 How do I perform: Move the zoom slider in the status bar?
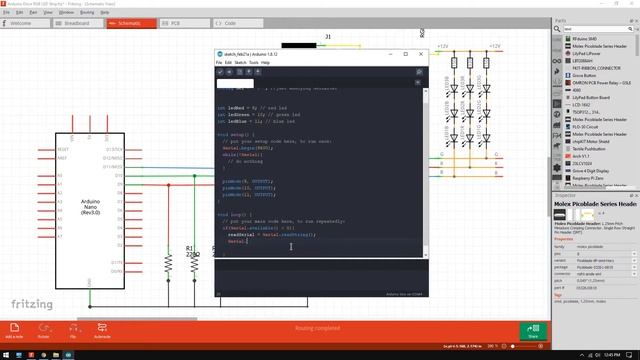513,346
